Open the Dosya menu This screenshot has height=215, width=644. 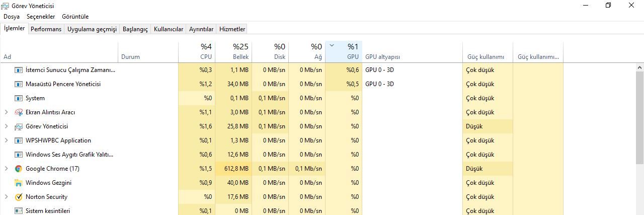click(x=12, y=17)
